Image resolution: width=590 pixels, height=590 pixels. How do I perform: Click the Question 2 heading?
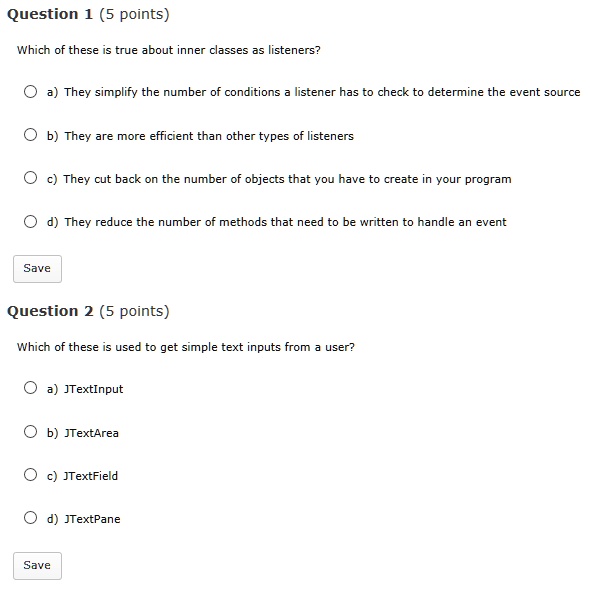88,311
